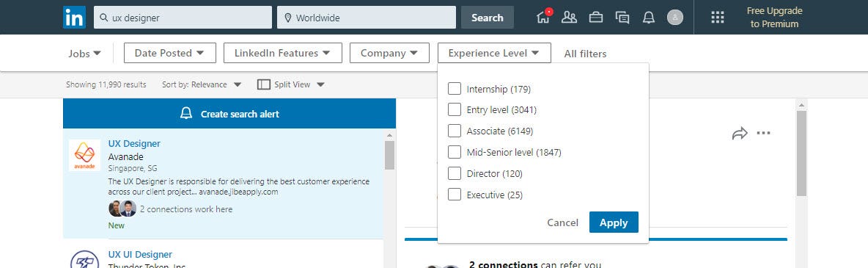The image size is (868, 268).
Task: Open Sort by Relevance dropdown
Action: [202, 84]
